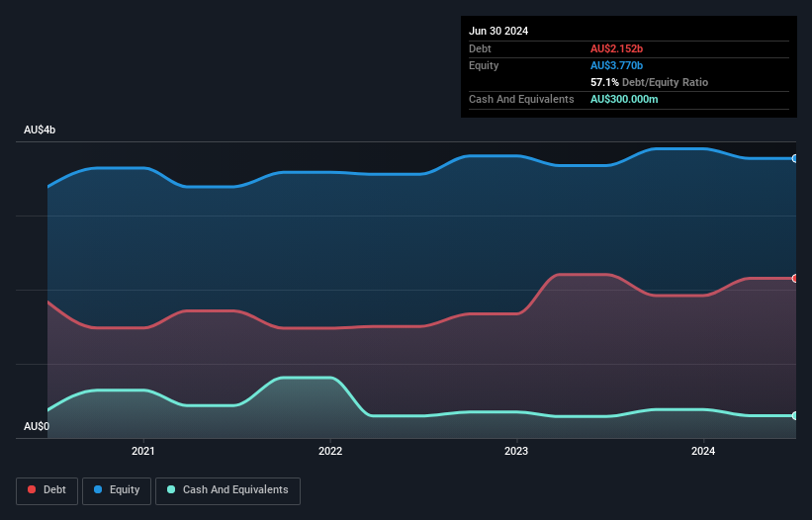Click the blue Equity legend dot

coord(98,489)
